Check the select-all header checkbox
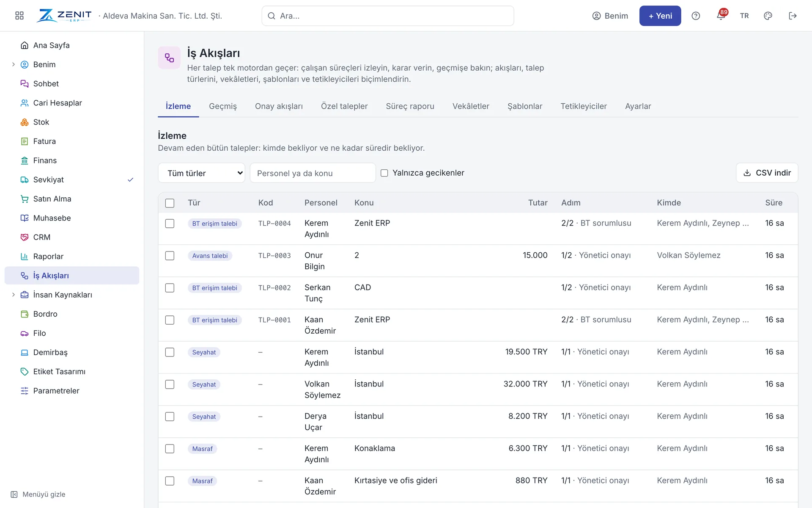This screenshot has height=508, width=812. tap(170, 203)
